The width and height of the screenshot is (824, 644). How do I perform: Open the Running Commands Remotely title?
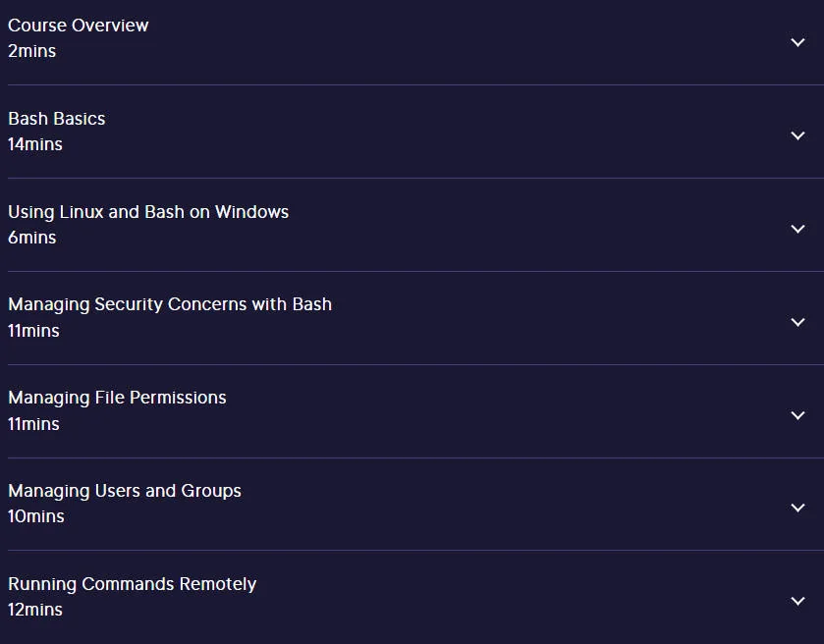(132, 584)
